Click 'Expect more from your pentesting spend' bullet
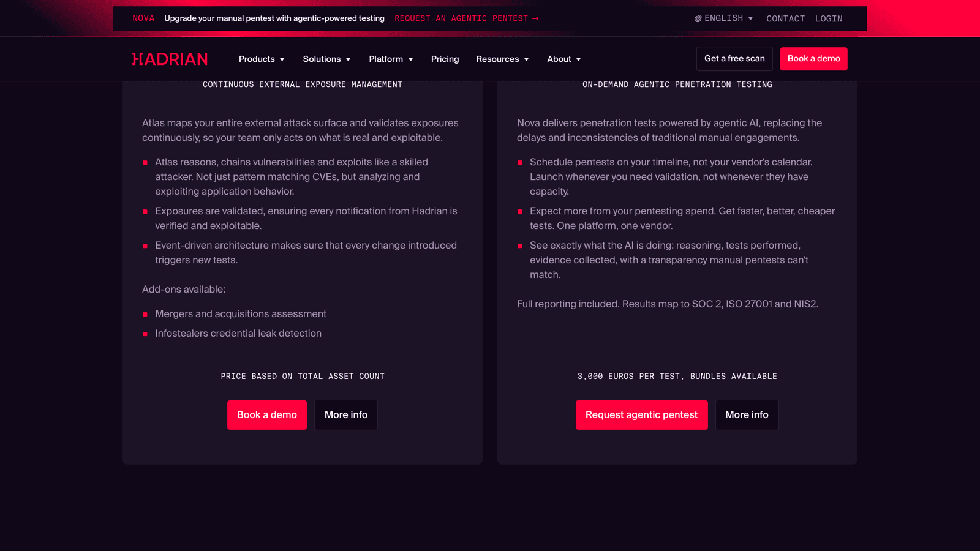The height and width of the screenshot is (551, 980). click(x=682, y=219)
